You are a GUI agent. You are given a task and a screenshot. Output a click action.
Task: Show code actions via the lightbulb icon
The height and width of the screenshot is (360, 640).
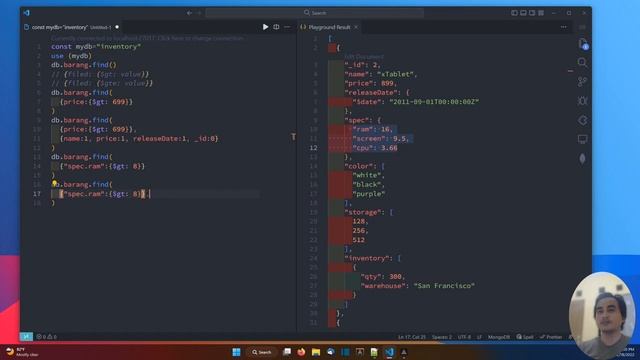[x=54, y=184]
